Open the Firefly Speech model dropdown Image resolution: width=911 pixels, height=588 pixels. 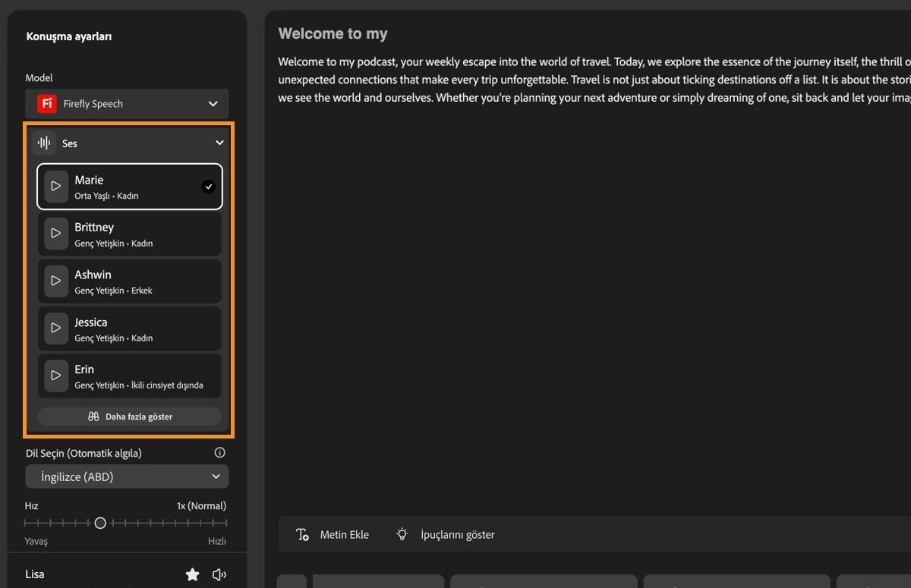tap(127, 104)
